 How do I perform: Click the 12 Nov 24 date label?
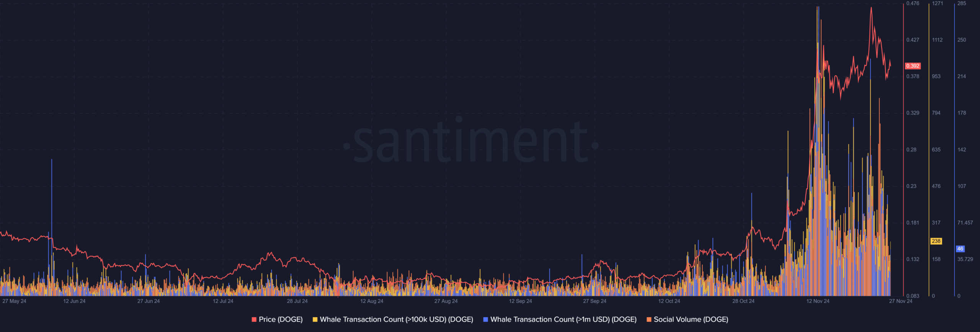pyautogui.click(x=818, y=301)
